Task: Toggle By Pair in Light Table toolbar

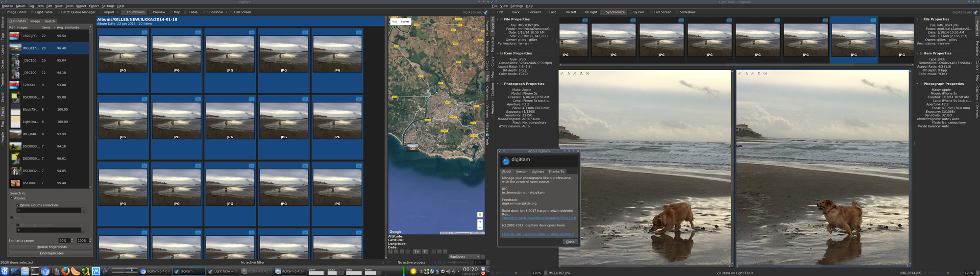Action: click(x=637, y=12)
